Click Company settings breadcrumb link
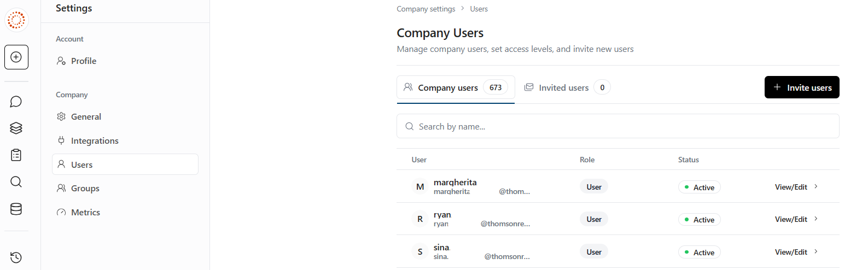 [x=426, y=9]
